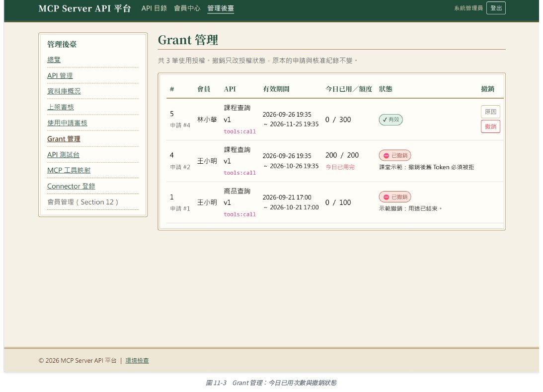Click the MCP Server API 平台 site title
Image resolution: width=543 pixels, height=392 pixels.
[x=84, y=8]
